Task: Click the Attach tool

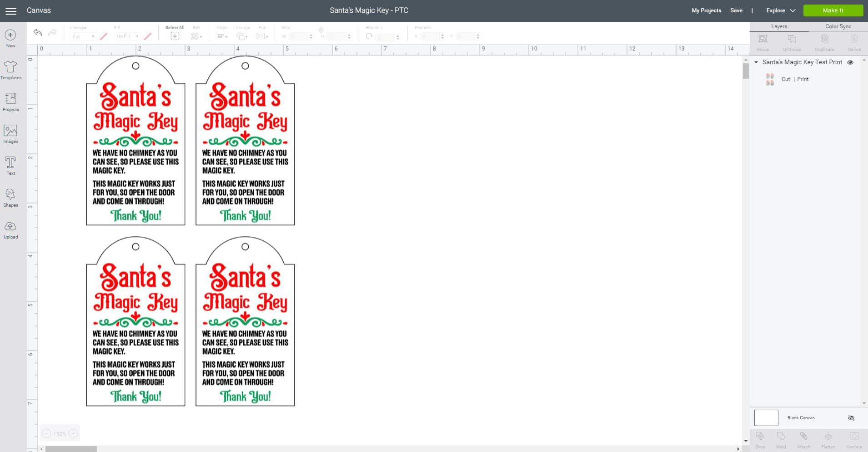Action: point(803,440)
